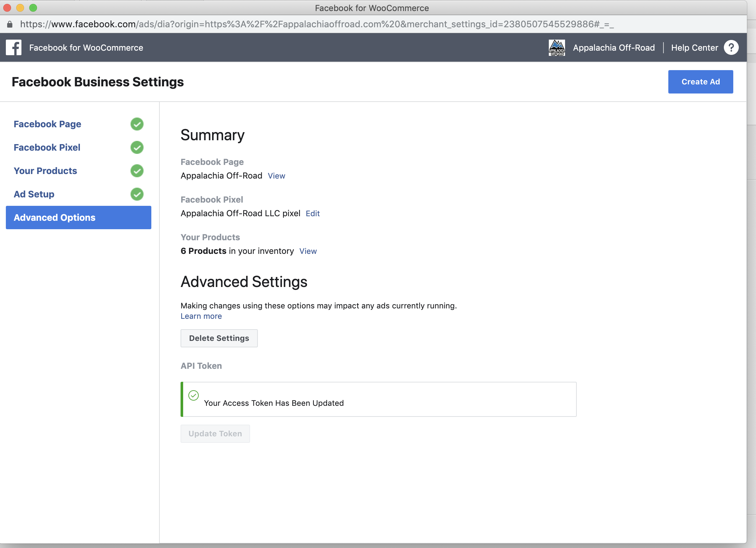
Task: Click the Appalachia Off-Road page logo thumbnail
Action: pyautogui.click(x=557, y=48)
